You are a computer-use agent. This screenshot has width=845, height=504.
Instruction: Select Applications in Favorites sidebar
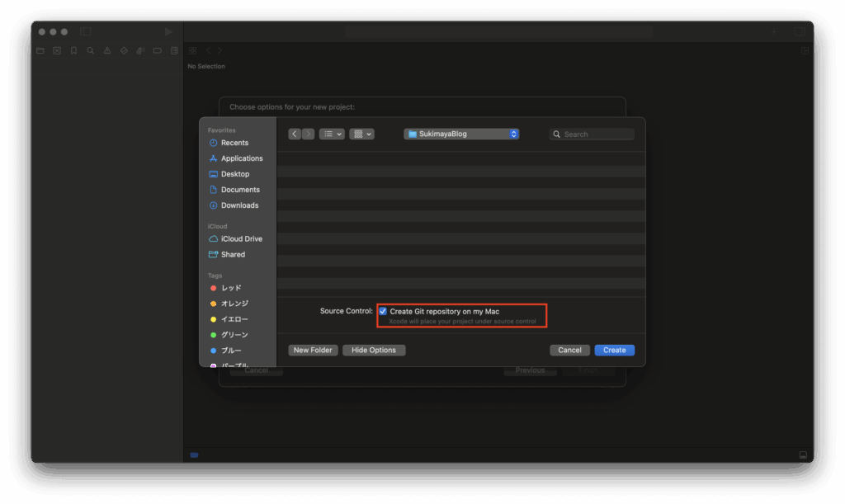[x=235, y=158]
